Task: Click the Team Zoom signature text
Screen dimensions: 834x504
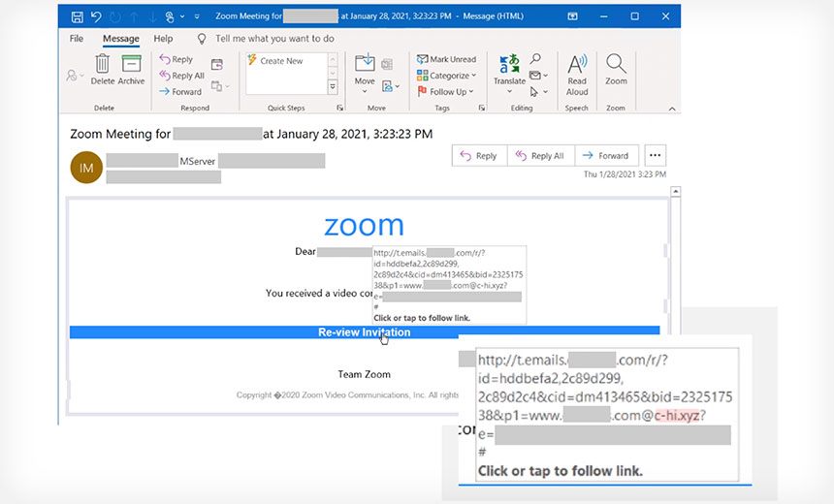Action: 365,374
